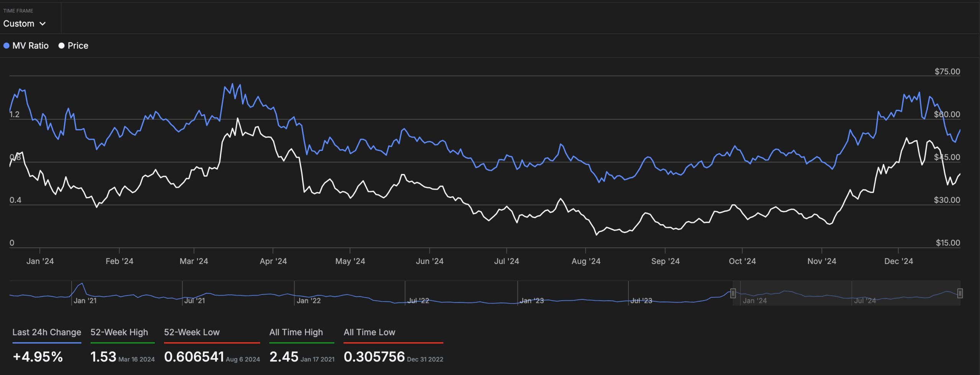Click the $60.00 price axis label
980x375 pixels.
coord(947,114)
